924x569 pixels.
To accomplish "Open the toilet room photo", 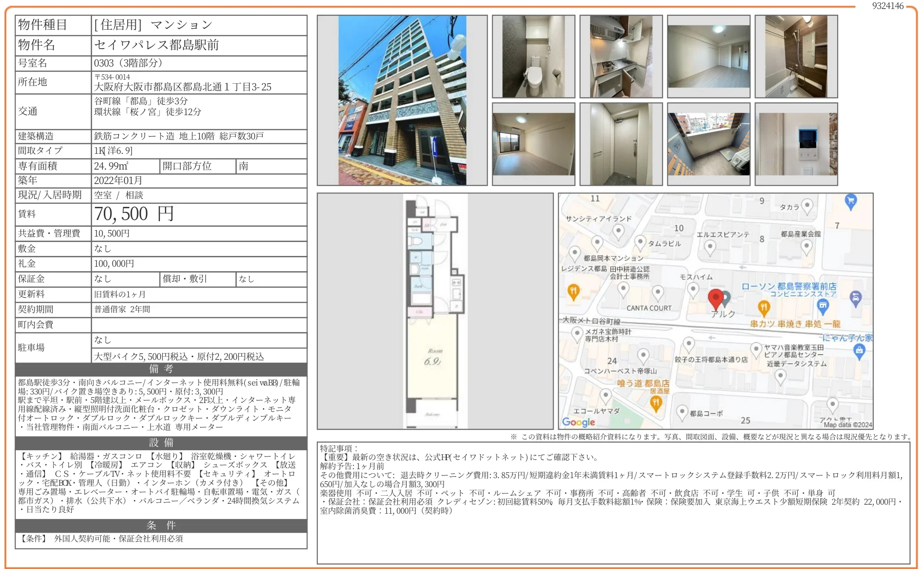I will [533, 57].
